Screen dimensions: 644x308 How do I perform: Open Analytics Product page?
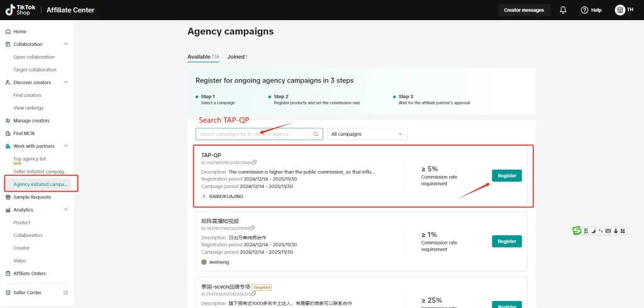point(22,223)
